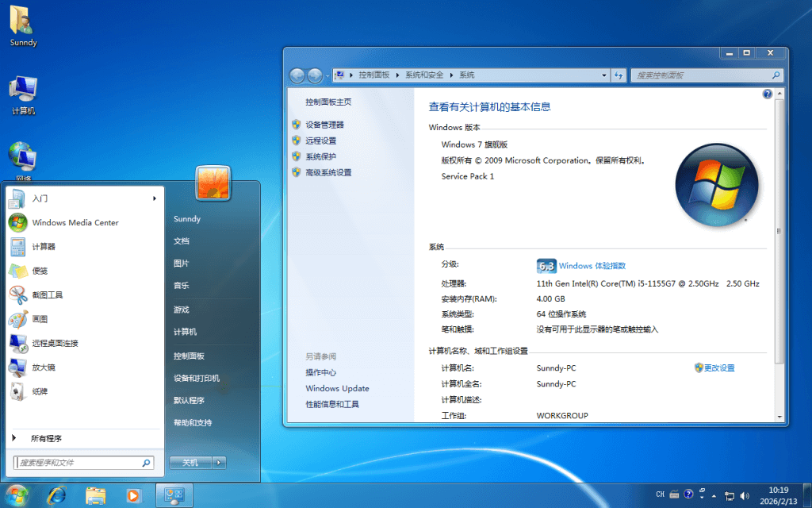Open the shutdown options arrow

coord(220,463)
